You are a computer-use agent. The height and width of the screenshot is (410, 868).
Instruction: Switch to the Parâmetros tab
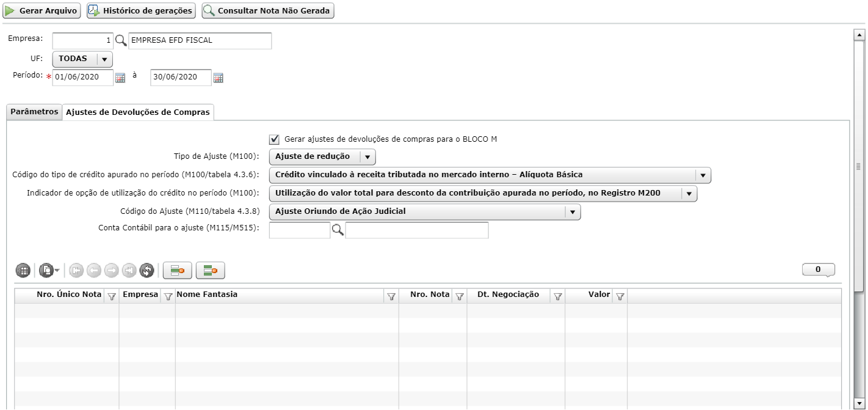coord(34,112)
